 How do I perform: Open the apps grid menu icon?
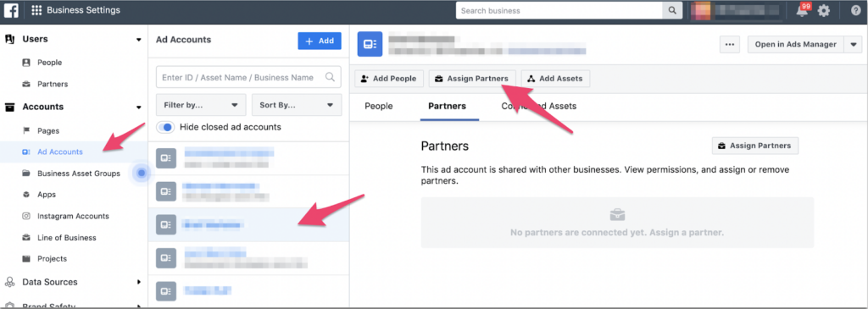pyautogui.click(x=37, y=10)
